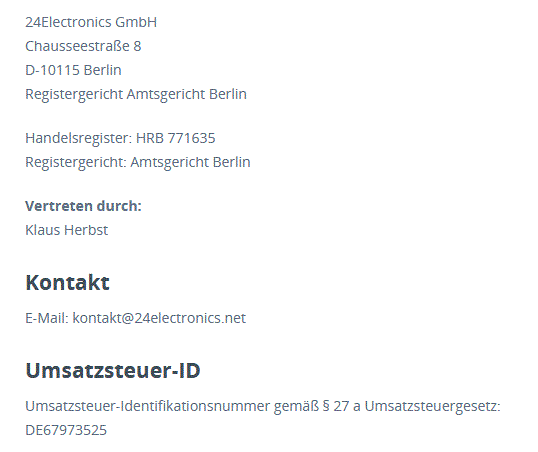Click the word gemäß in the VAT sentence
This screenshot has height=452, width=538.
point(296,407)
